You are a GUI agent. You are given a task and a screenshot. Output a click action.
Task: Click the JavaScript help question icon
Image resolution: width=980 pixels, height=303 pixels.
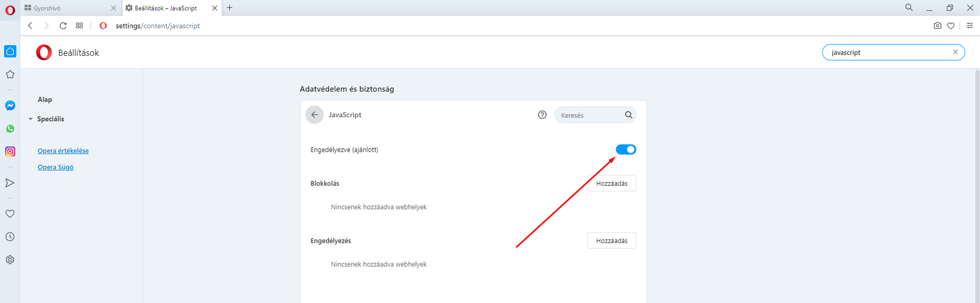pyautogui.click(x=542, y=115)
